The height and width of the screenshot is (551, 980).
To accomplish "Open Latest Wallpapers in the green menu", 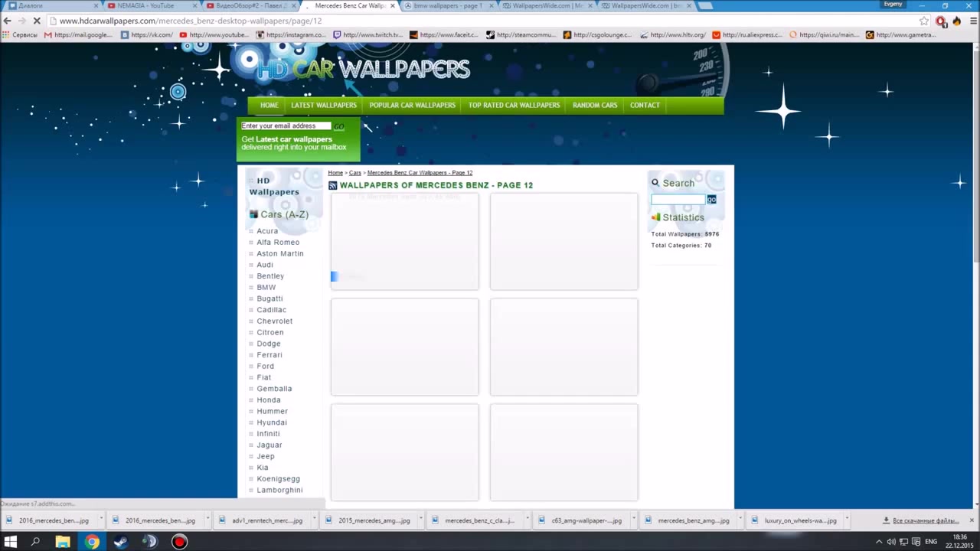I will pos(324,105).
